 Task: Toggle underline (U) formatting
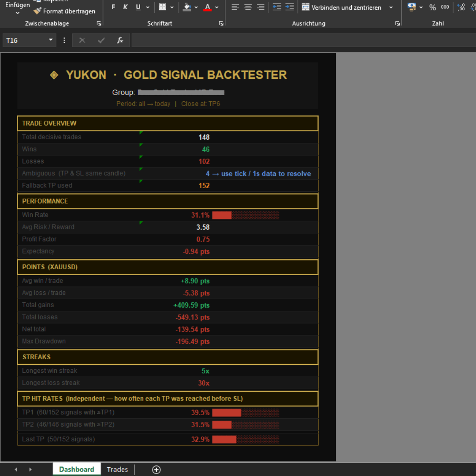click(138, 7)
